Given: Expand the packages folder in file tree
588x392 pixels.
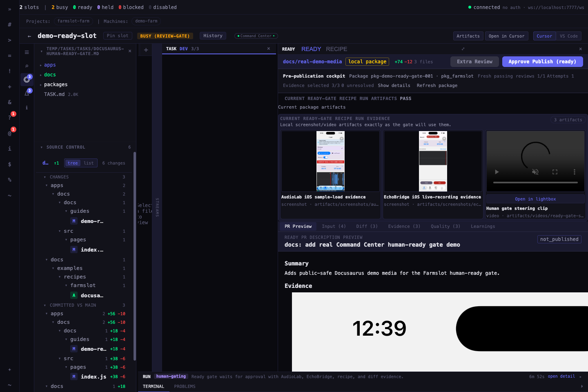Looking at the screenshot, I should coord(56,85).
